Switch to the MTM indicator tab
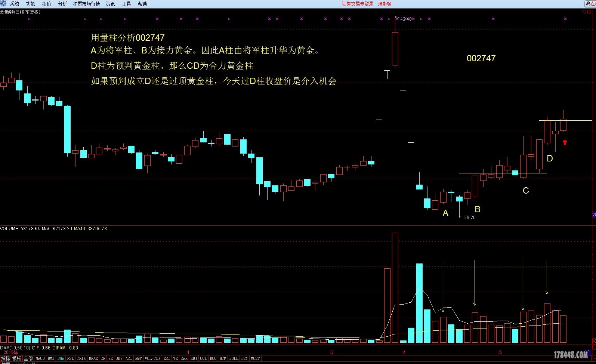The image size is (596, 364). 223,358
